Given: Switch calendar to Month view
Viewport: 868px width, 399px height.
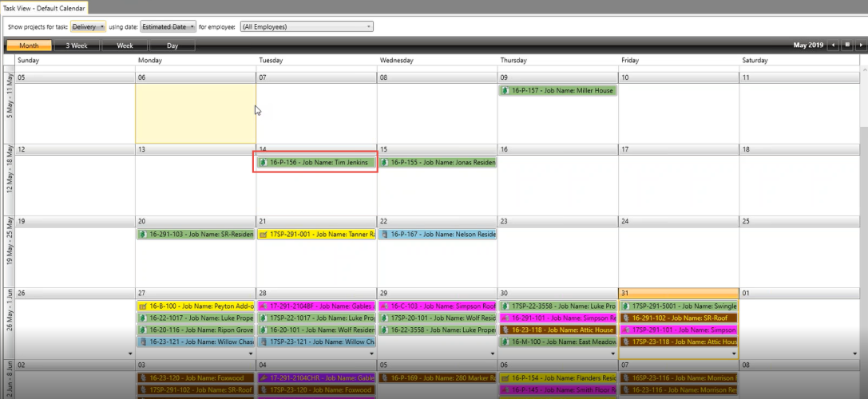Looking at the screenshot, I should click(x=29, y=45).
